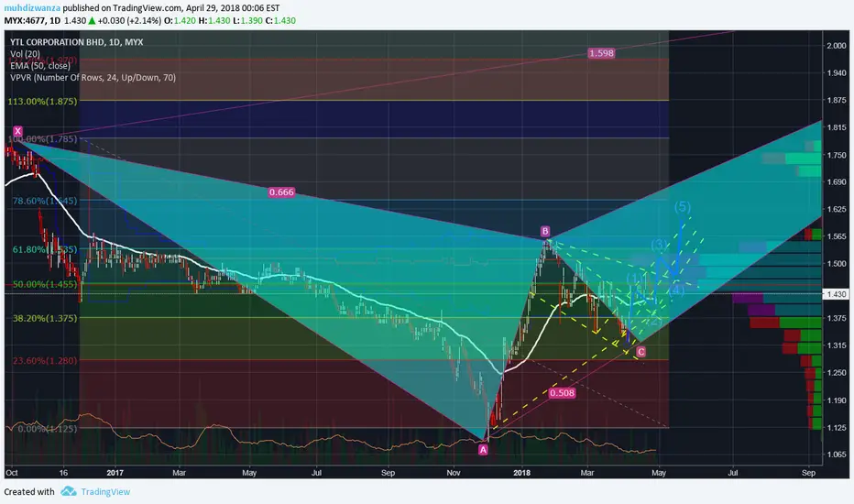Select the 1.598 ratio label
Screen dimensions: 854x504
pyautogui.click(x=601, y=53)
